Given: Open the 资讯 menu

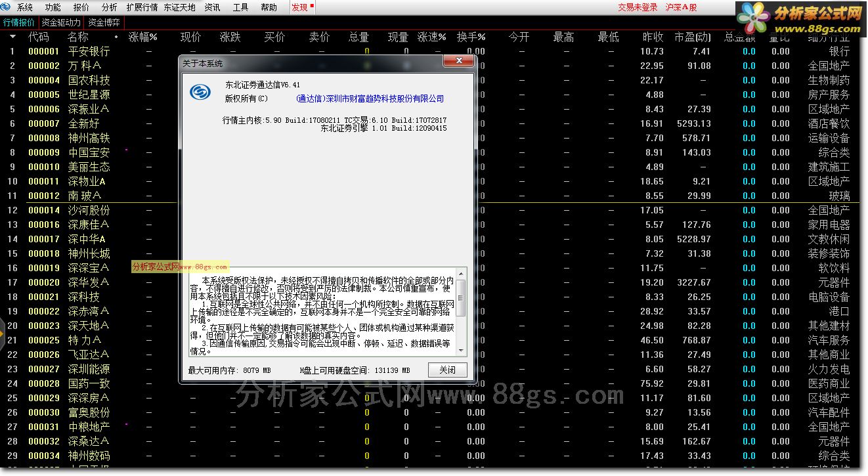Looking at the screenshot, I should point(212,8).
